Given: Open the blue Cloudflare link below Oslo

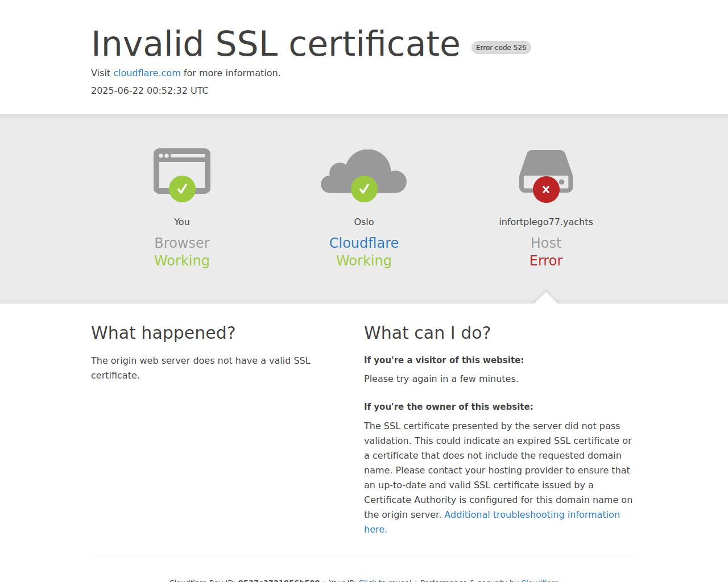Looking at the screenshot, I should 364,243.
